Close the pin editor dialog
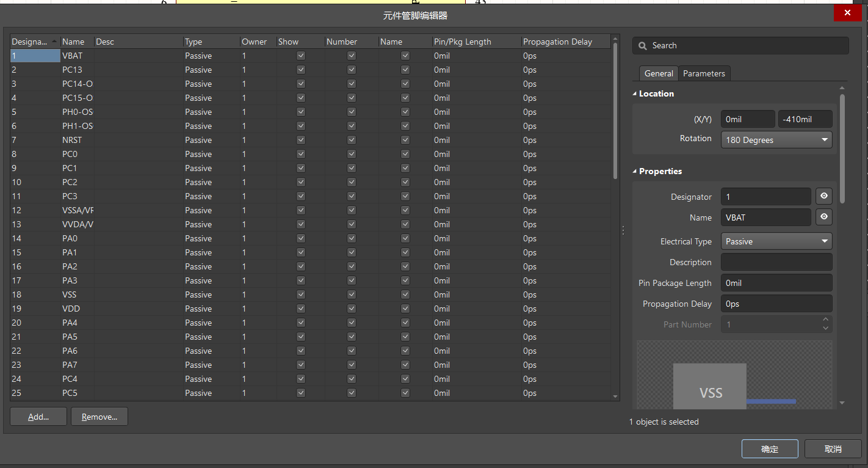The height and width of the screenshot is (468, 868). [847, 13]
